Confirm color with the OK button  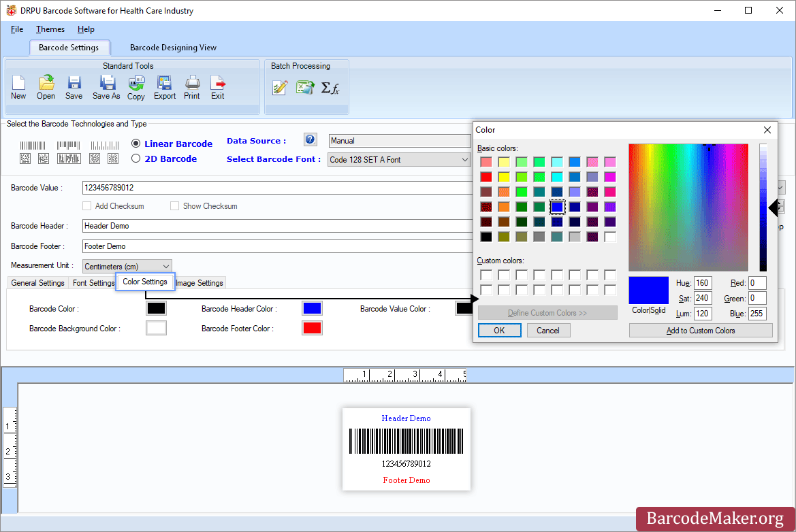tap(500, 330)
